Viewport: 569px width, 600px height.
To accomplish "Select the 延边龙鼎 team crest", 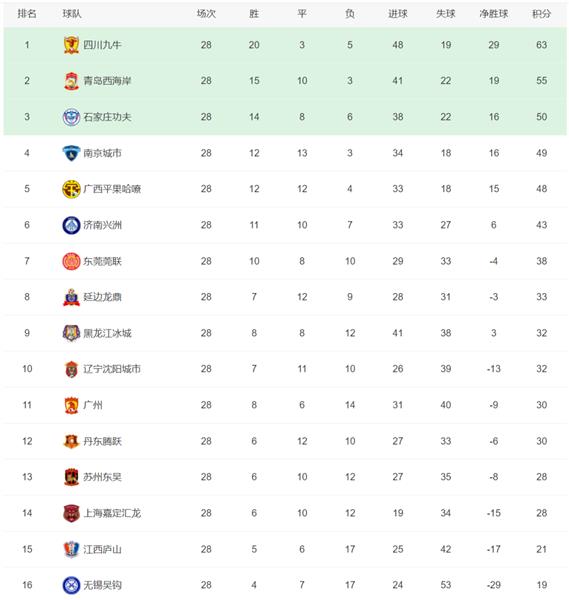I will [x=71, y=297].
